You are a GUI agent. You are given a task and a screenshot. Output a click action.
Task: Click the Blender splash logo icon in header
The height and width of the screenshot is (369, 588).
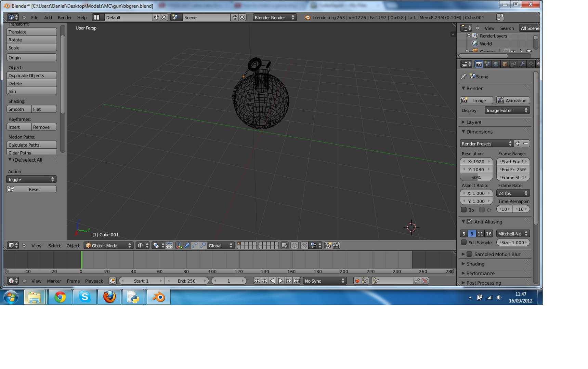point(307,17)
